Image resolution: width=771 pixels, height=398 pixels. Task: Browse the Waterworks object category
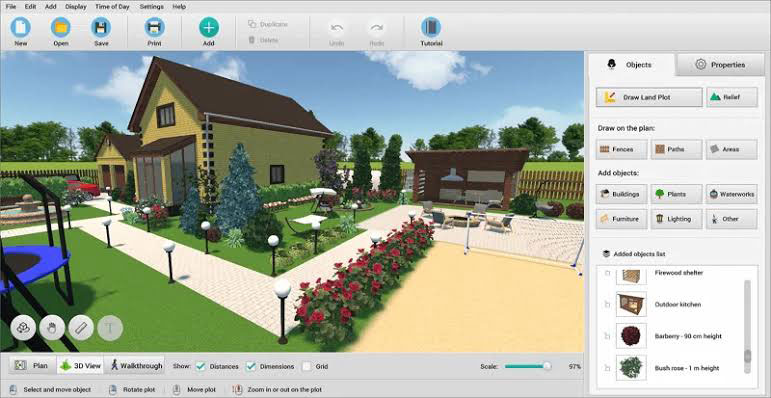732,194
